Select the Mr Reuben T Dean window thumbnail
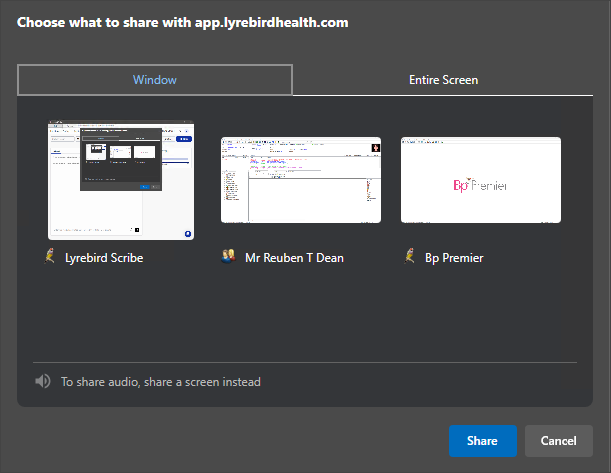The width and height of the screenshot is (611, 473). click(301, 180)
